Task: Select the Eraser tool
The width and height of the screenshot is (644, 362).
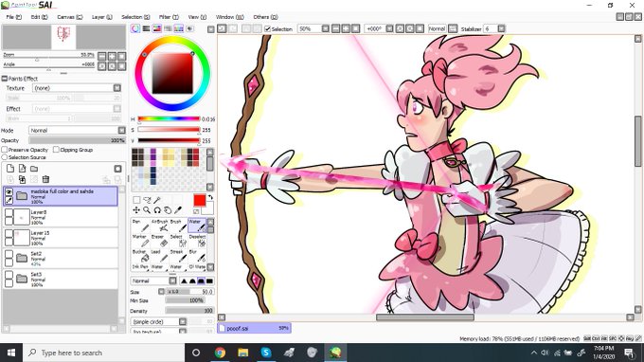Action: point(159,241)
